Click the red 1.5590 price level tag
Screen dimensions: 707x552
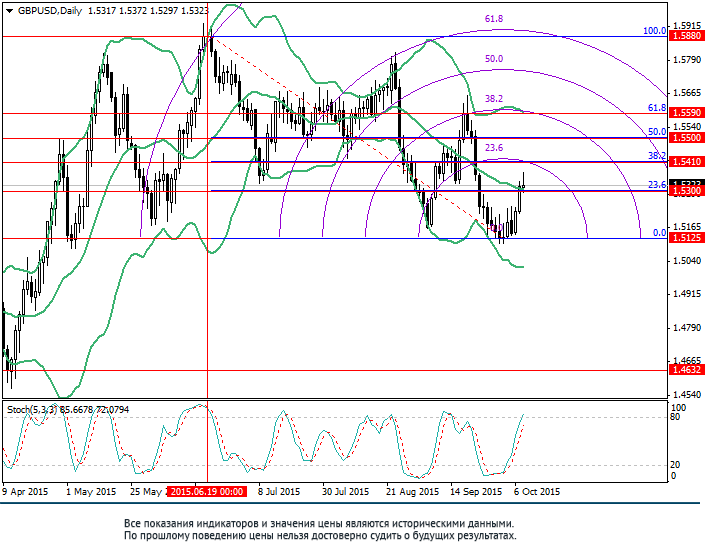coord(687,113)
